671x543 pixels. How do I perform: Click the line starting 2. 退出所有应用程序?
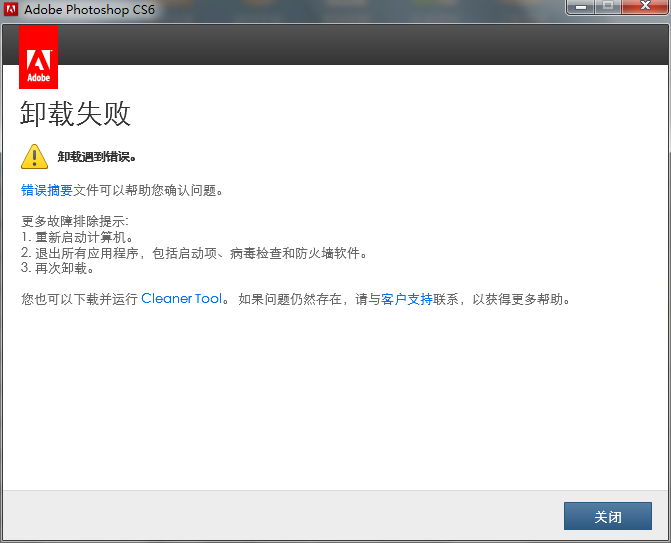point(195,253)
